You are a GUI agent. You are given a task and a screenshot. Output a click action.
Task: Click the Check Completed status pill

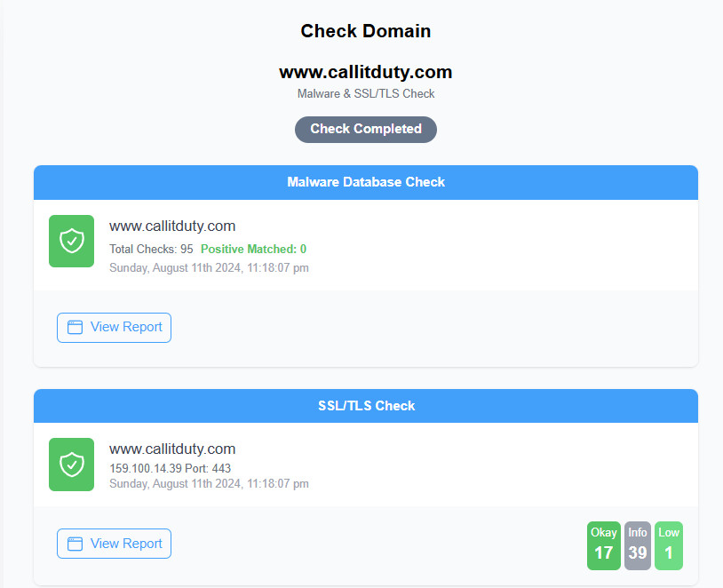click(x=366, y=129)
